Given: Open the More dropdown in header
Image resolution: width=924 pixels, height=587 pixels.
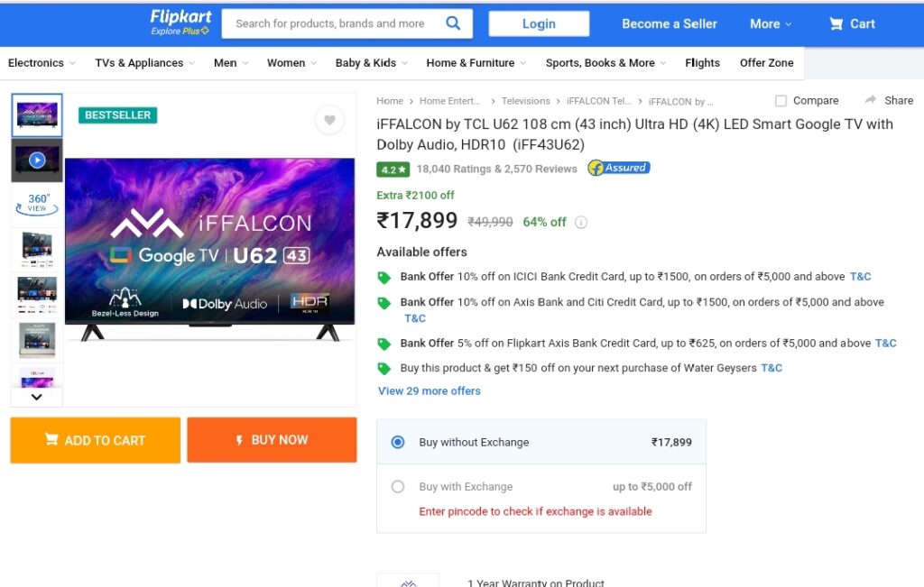Looking at the screenshot, I should [x=771, y=24].
